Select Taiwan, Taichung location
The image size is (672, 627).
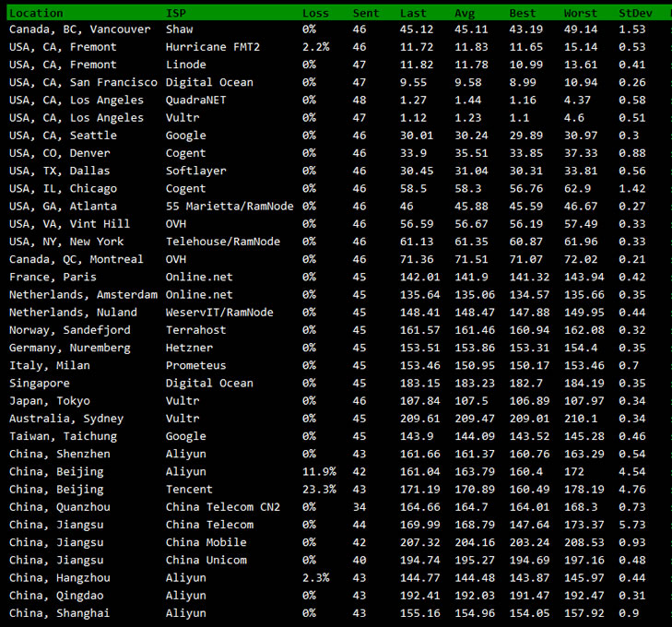(63, 436)
